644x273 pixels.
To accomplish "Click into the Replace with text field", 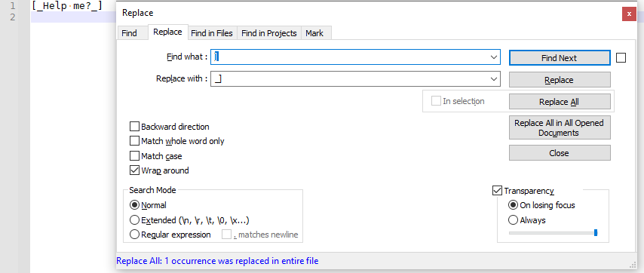I will [x=350, y=79].
